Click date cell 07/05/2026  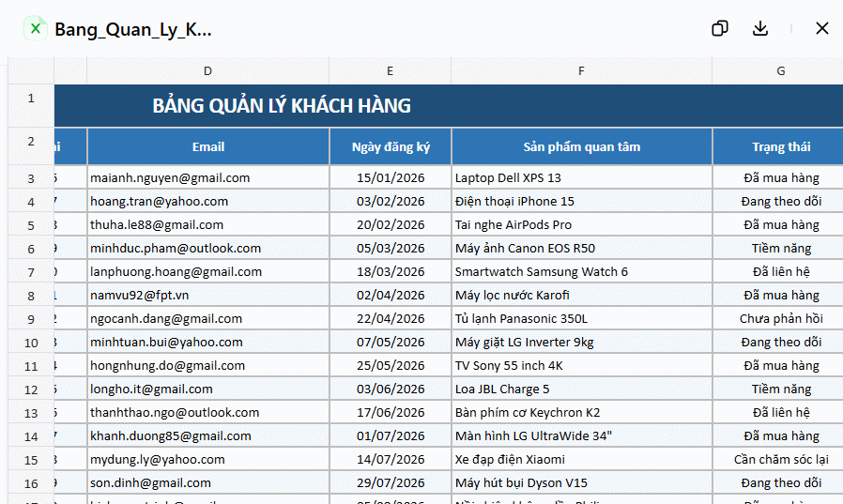pos(391,343)
